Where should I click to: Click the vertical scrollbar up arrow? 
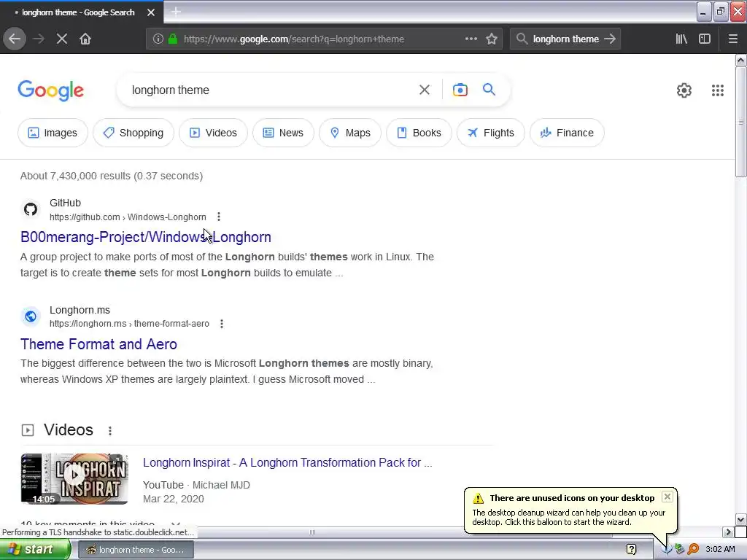(741, 60)
